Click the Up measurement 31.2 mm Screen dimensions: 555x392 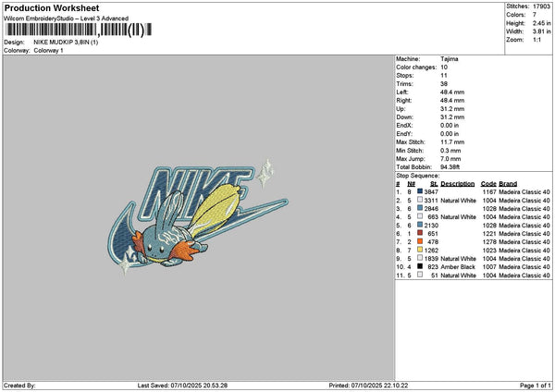coord(452,108)
